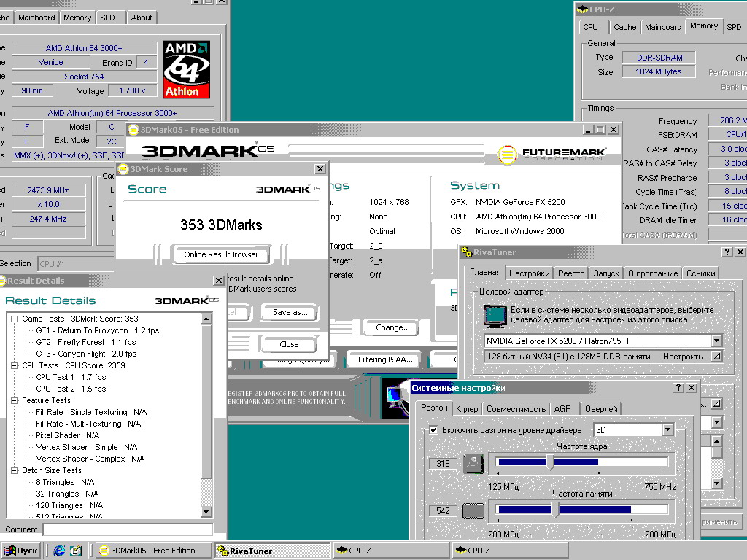The image size is (747, 560).
Task: Switch to Mainboard tab in left CPU-Z
Action: (36, 17)
